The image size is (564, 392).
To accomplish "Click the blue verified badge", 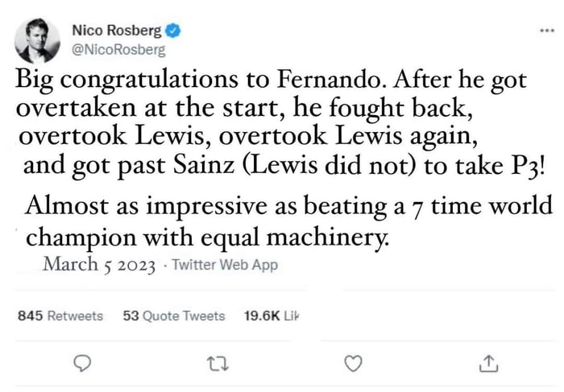I will pyautogui.click(x=173, y=31).
